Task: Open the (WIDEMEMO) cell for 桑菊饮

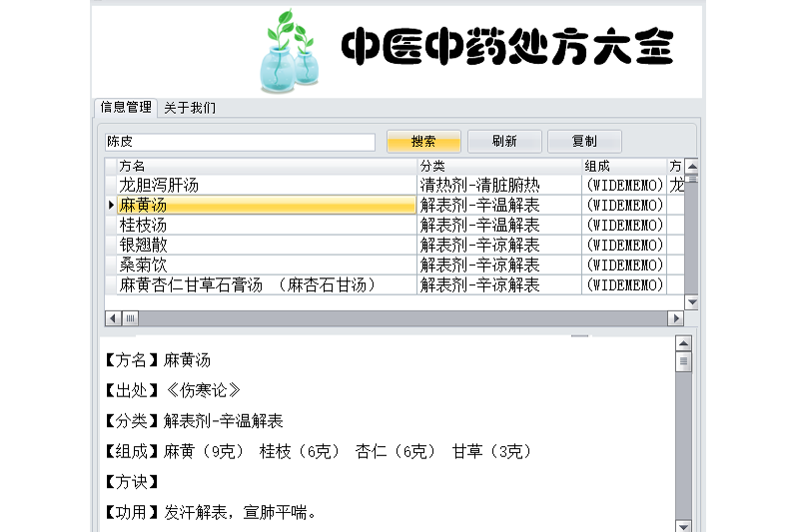Action: pyautogui.click(x=623, y=265)
